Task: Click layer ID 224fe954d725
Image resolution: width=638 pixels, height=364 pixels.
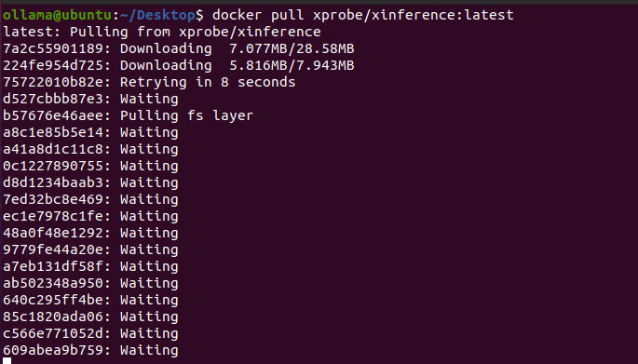Action: pyautogui.click(x=53, y=65)
